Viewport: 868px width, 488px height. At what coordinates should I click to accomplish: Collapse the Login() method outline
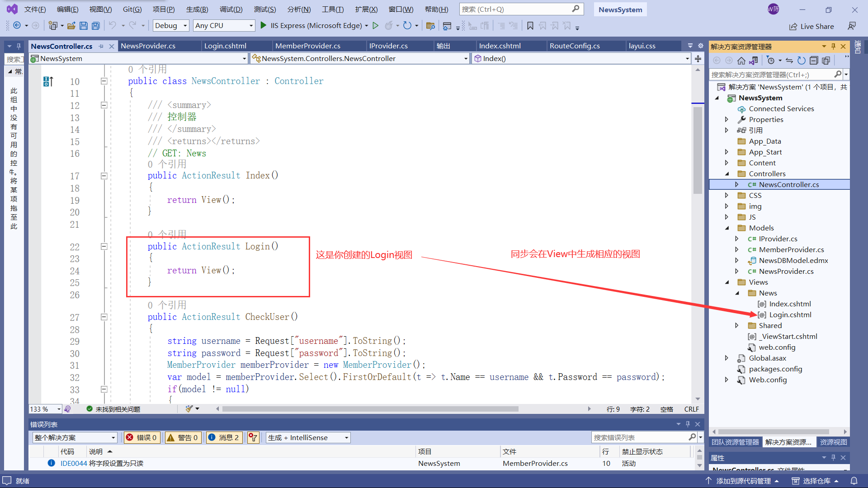click(104, 246)
